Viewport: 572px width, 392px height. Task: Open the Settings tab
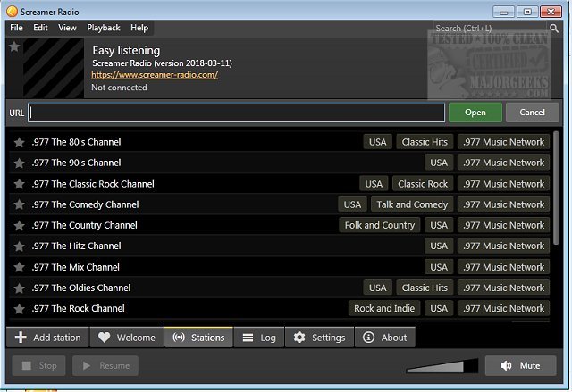pos(320,338)
